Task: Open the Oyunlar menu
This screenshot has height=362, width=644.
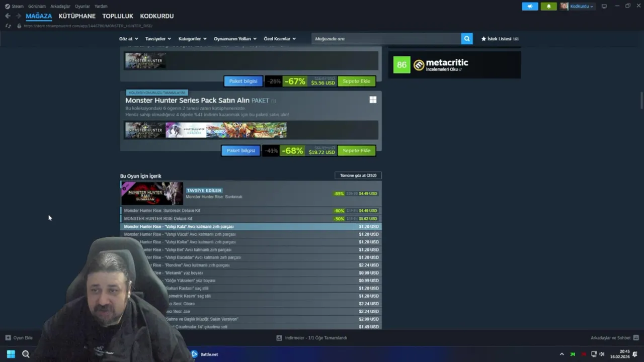Action: click(x=83, y=6)
